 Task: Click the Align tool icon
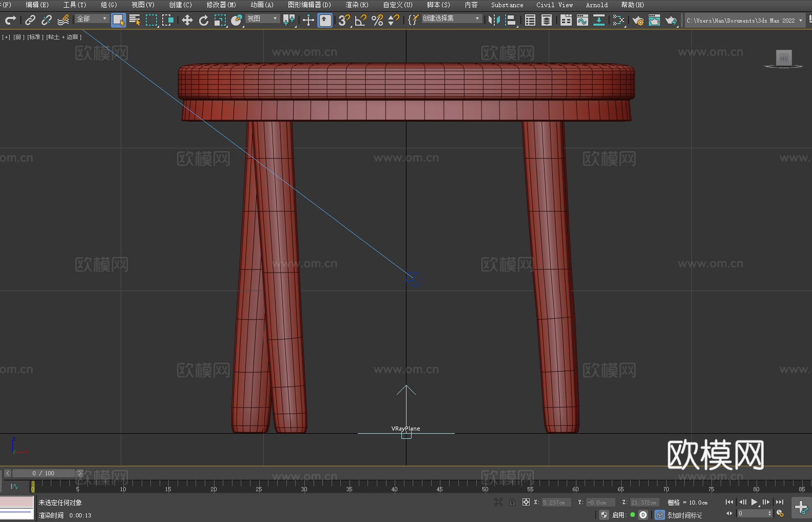[511, 20]
